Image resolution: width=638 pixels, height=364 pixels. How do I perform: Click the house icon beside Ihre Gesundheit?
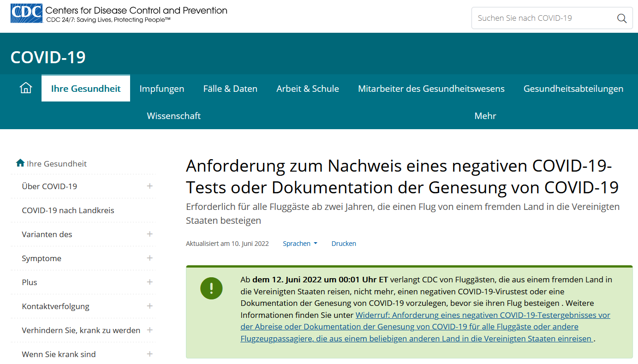click(20, 162)
